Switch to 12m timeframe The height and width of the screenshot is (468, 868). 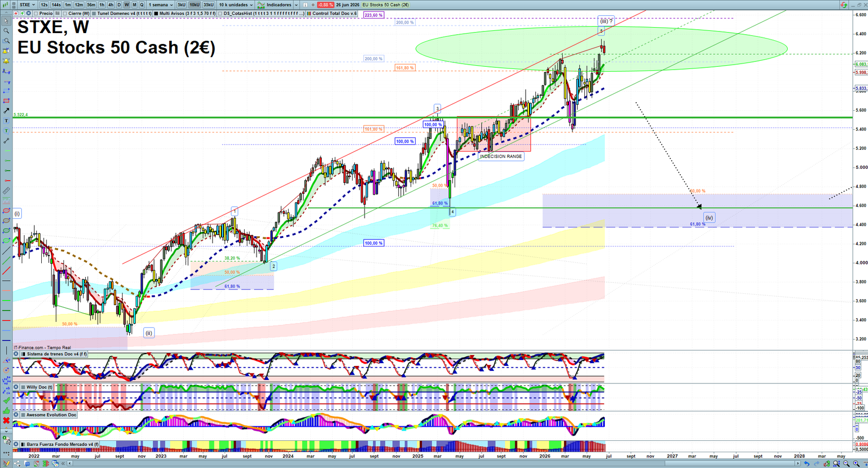79,4
